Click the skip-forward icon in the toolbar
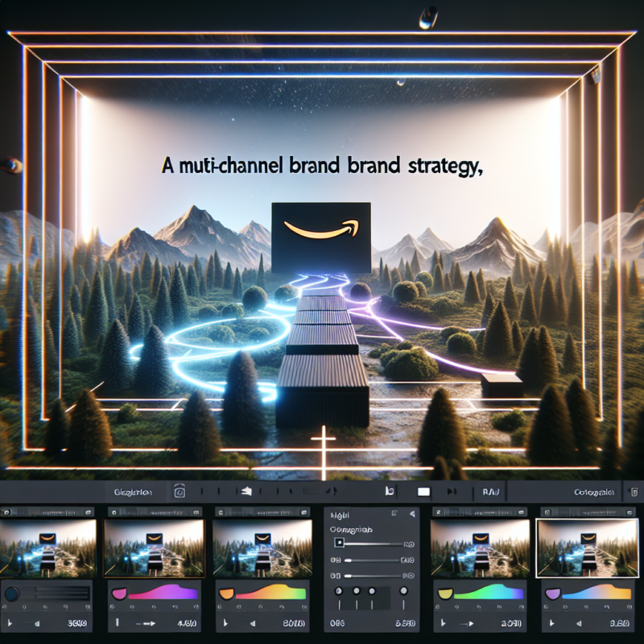 (x=452, y=491)
